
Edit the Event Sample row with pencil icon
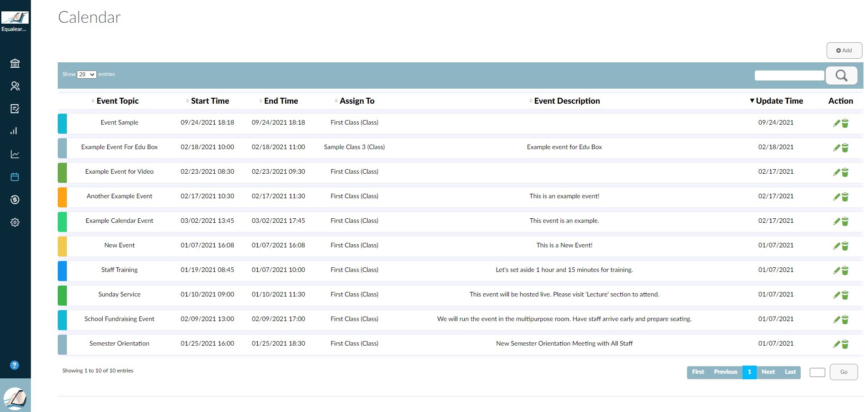836,123
